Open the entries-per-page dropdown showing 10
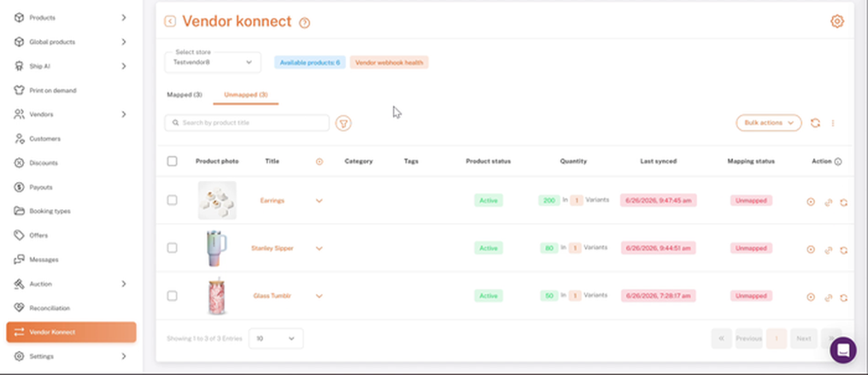 [x=276, y=338]
